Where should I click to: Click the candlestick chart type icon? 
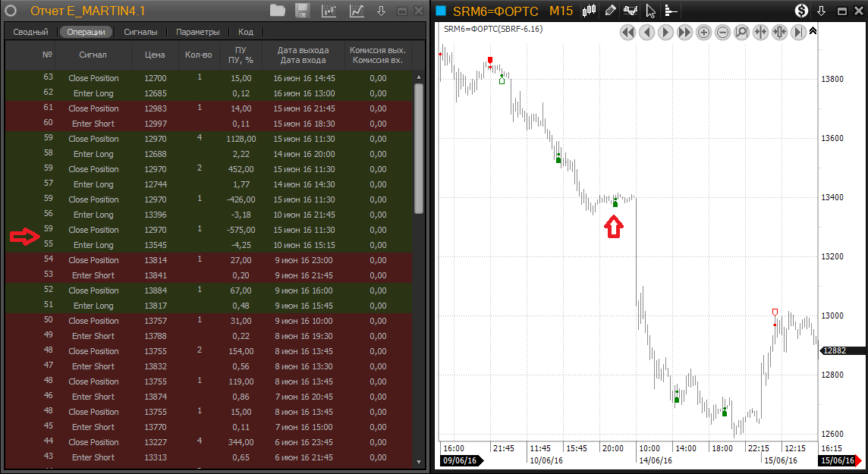click(x=590, y=11)
